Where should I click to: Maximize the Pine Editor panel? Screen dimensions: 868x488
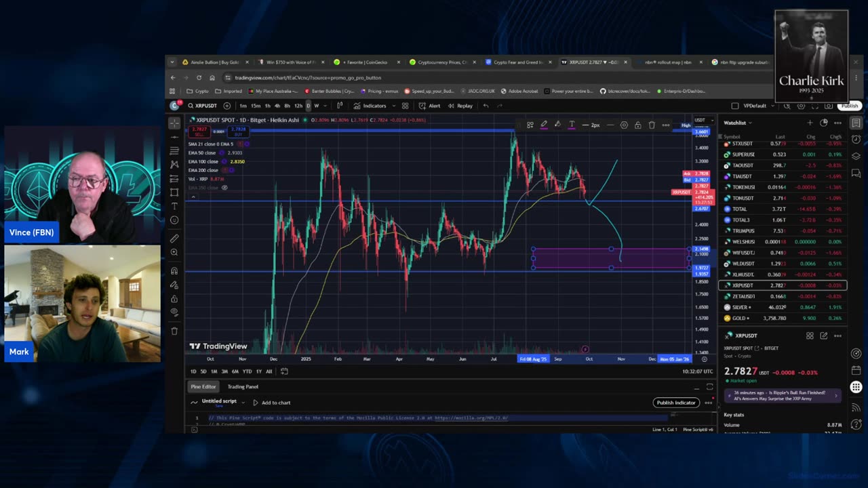pos(709,387)
